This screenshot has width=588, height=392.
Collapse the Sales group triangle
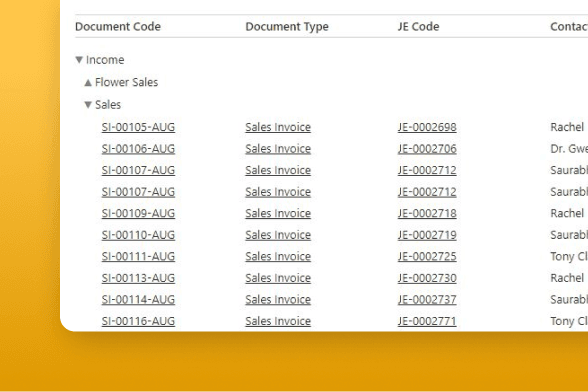88,105
